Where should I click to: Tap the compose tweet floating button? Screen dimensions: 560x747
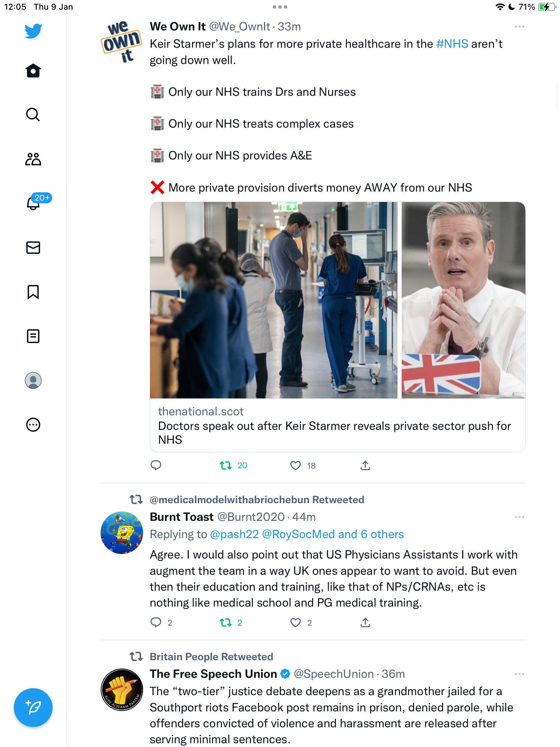point(33,708)
